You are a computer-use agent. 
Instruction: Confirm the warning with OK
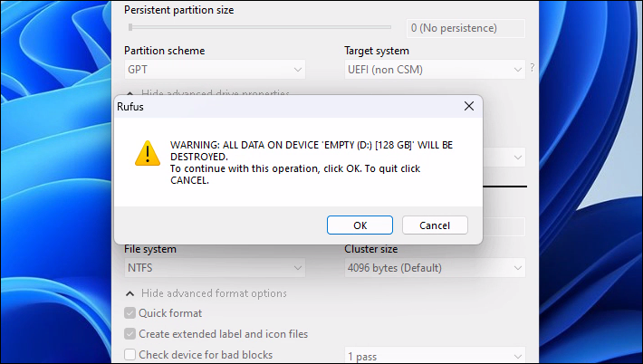pyautogui.click(x=360, y=225)
